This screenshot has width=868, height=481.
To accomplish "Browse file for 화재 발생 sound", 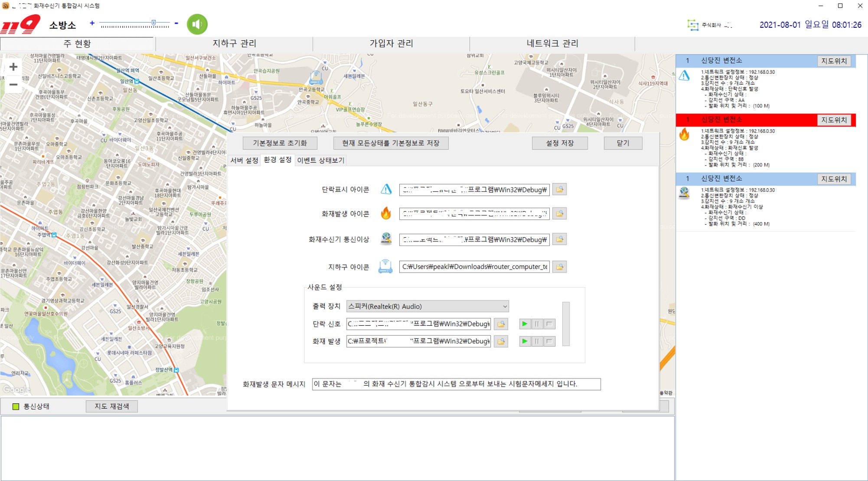I will (x=501, y=341).
